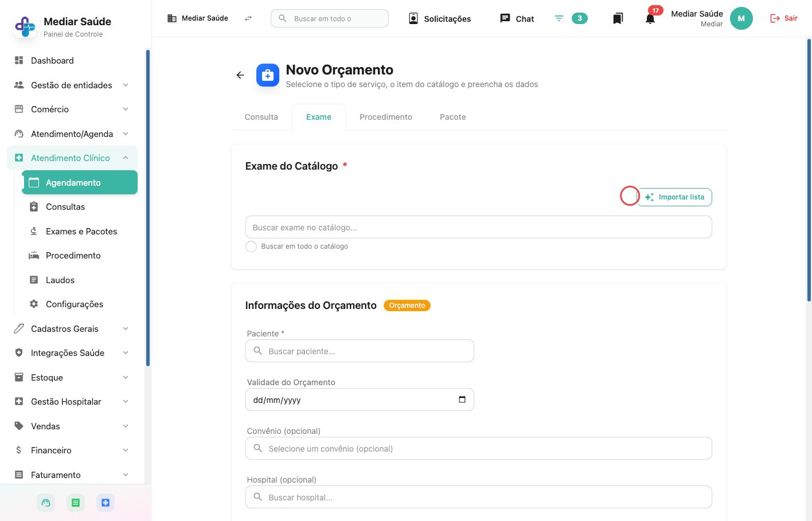Click the blue medical cross icon in sidebar footer
Viewport: 812px width, 521px height.
[105, 503]
